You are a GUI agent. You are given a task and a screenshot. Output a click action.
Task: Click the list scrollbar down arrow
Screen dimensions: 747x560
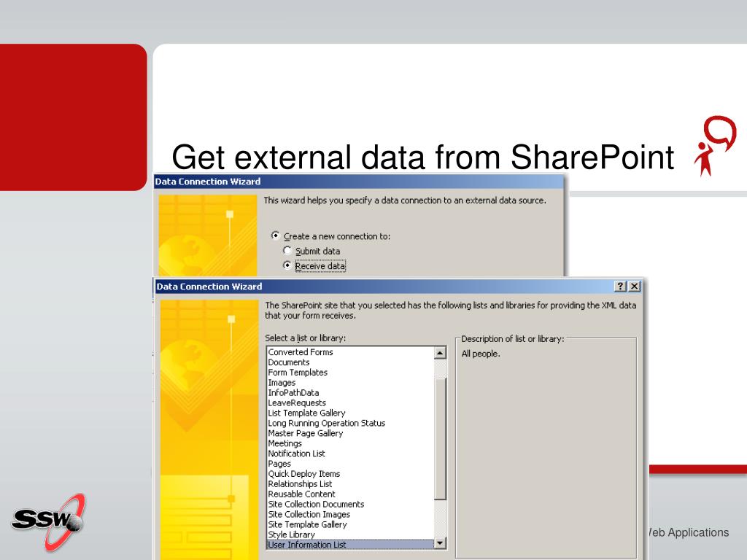click(x=440, y=542)
